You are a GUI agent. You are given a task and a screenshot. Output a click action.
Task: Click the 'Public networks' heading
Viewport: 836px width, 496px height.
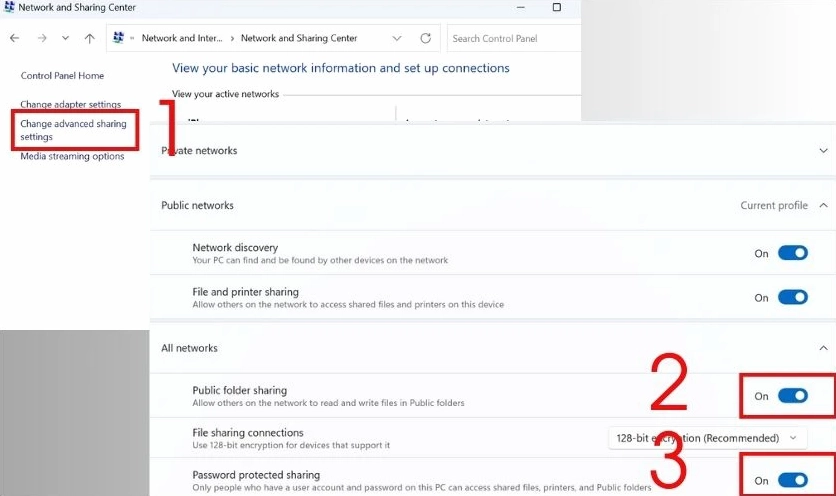197,205
